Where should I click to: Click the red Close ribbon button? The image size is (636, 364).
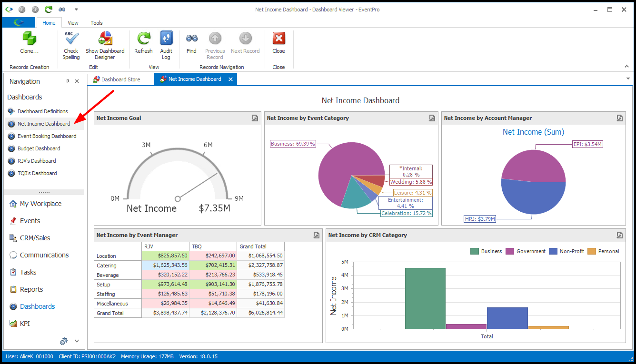coord(278,43)
